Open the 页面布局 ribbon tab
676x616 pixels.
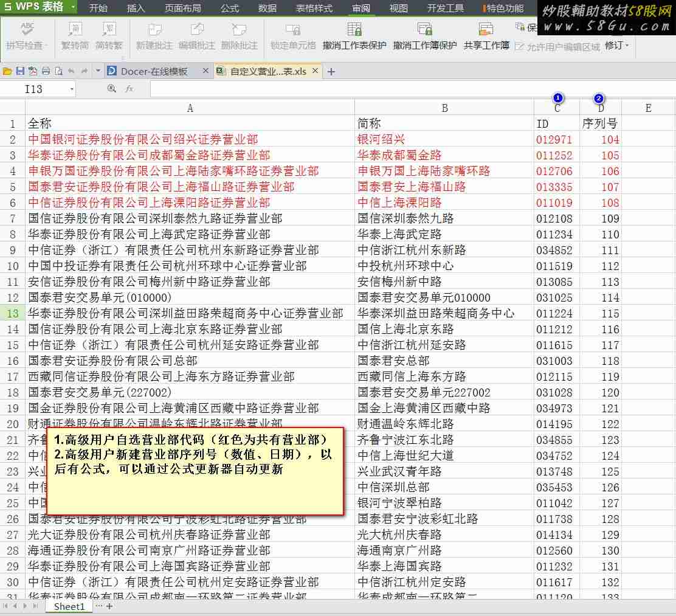(x=183, y=8)
